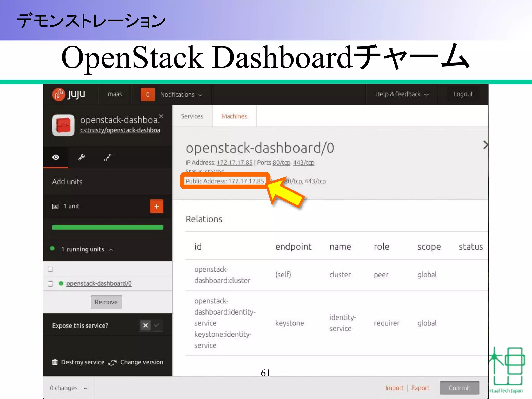Screen dimensions: 532x399
Task: Click the orange plus add unit button
Action: [x=157, y=206]
